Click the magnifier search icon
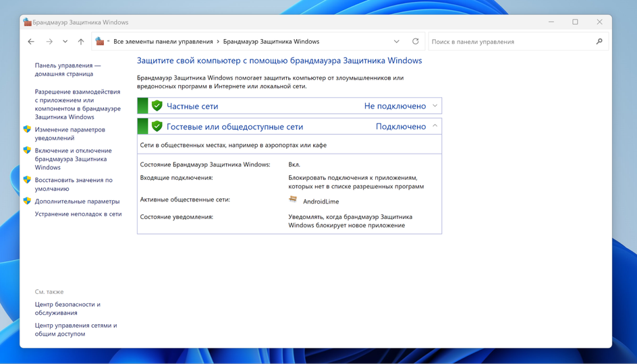This screenshot has width=637, height=364. (x=599, y=41)
